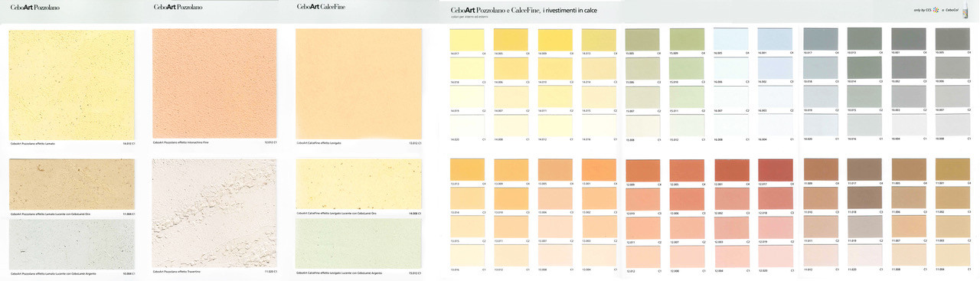Pick golden yellow swatch 14.005 C4
The height and width of the screenshot is (281, 980).
click(x=511, y=40)
